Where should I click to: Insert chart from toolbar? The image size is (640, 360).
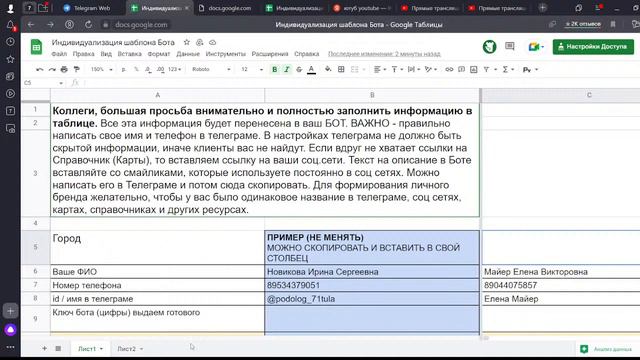click(x=473, y=70)
